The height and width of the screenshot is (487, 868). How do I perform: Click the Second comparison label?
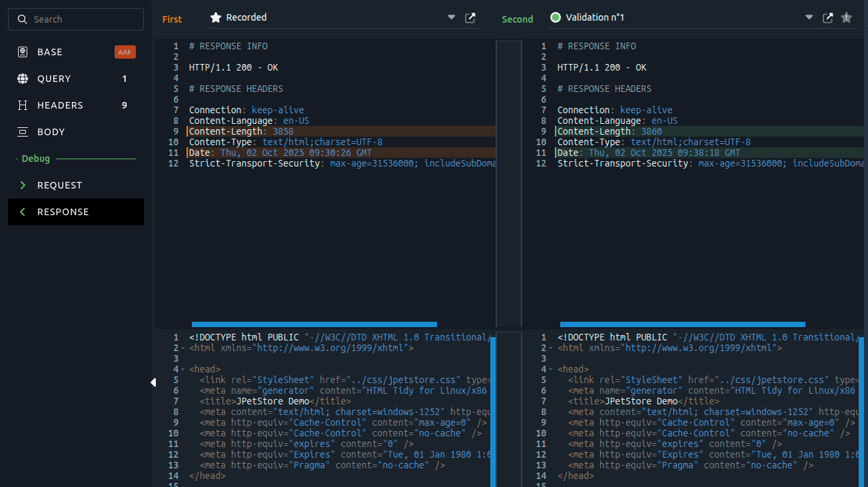click(518, 19)
